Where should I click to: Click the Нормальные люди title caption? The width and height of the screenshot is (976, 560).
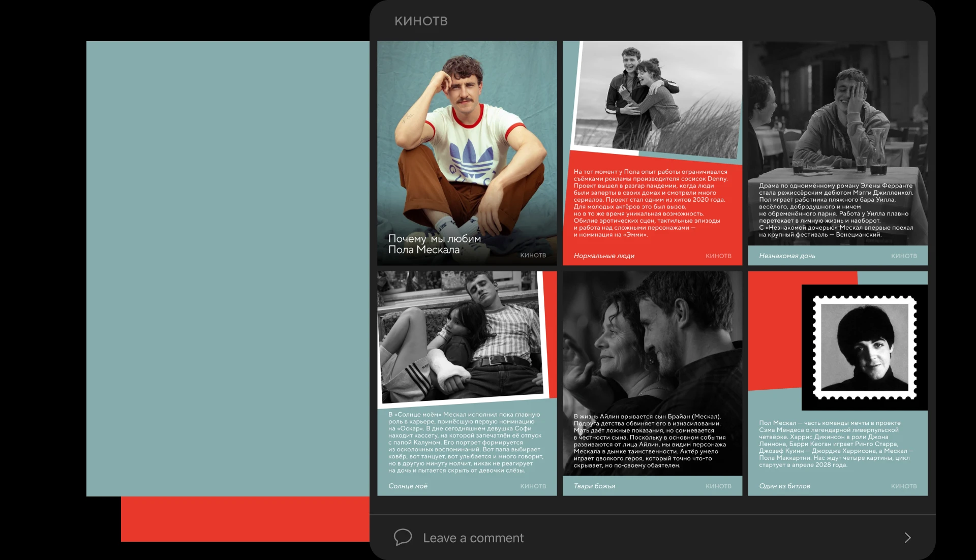click(604, 256)
